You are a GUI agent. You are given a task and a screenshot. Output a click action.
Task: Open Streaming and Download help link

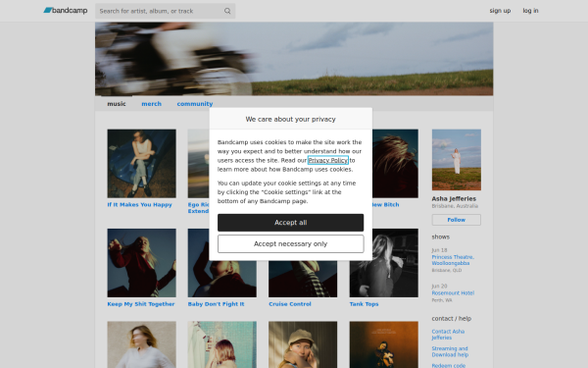coord(450,351)
